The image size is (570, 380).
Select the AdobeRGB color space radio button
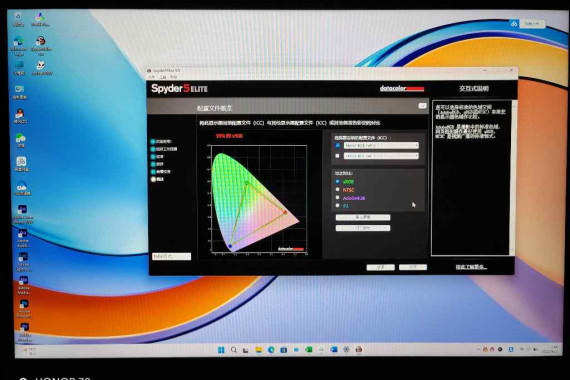(x=337, y=197)
